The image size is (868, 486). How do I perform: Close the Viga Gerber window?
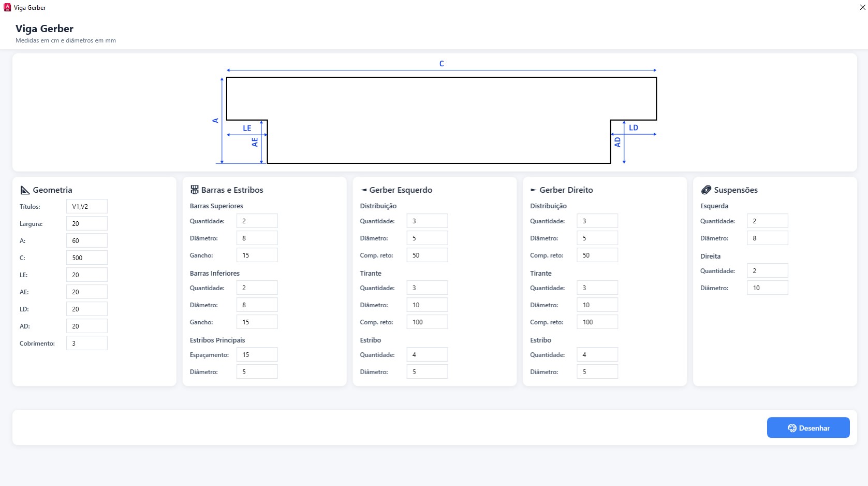coord(862,7)
